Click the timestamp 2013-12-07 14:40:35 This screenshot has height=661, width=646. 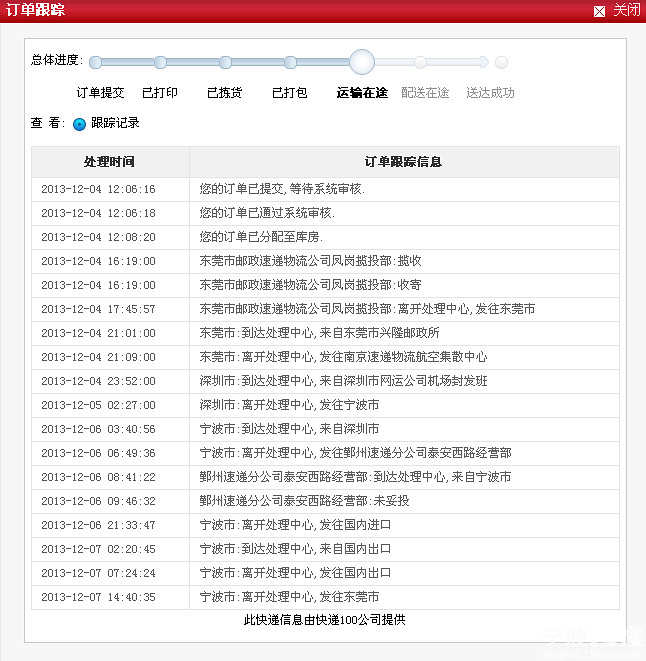[x=98, y=597]
